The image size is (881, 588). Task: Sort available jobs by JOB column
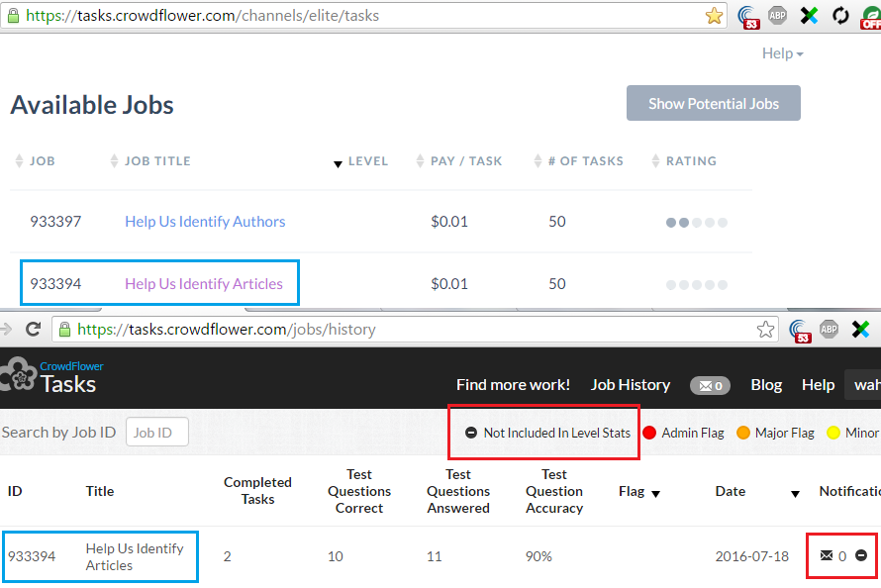[35, 161]
